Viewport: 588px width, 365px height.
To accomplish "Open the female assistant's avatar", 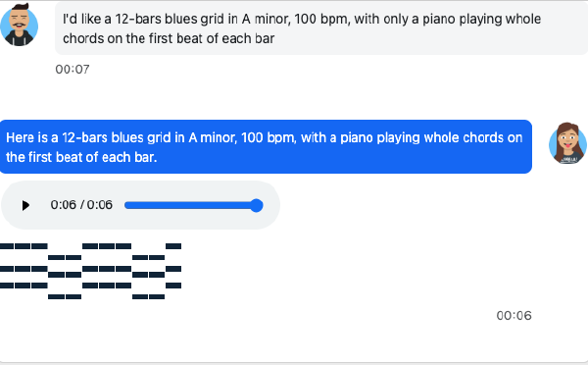I will [567, 143].
